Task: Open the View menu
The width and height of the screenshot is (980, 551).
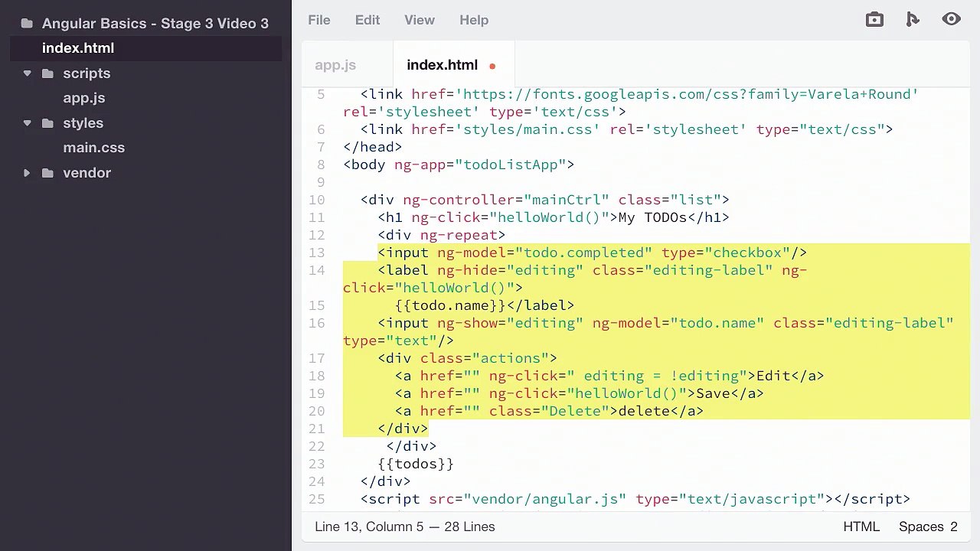Action: [420, 20]
